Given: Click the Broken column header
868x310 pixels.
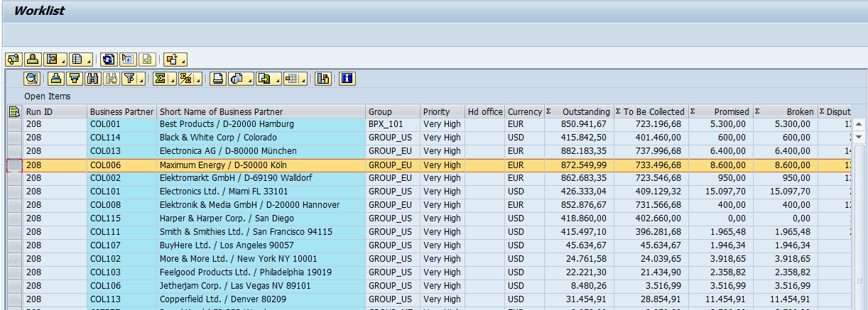Looking at the screenshot, I should pos(784,111).
